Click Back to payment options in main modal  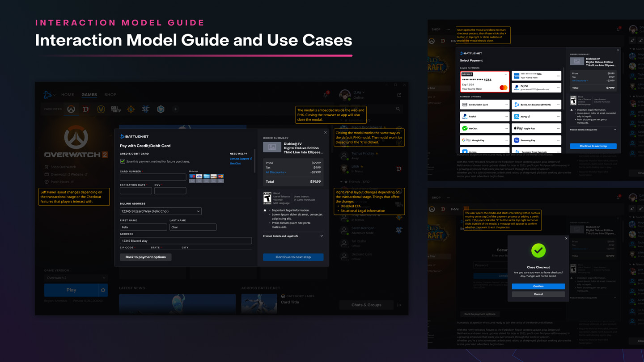click(x=145, y=257)
